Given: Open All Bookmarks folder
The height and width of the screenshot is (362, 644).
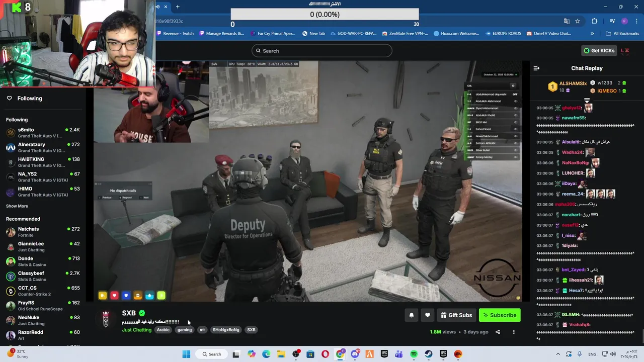Looking at the screenshot, I should pyautogui.click(x=622, y=34).
